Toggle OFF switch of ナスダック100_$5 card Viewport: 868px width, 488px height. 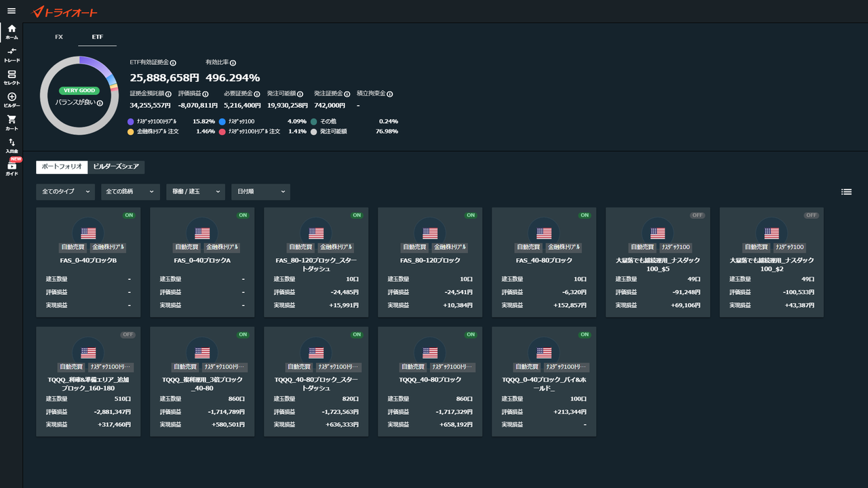[x=698, y=215]
